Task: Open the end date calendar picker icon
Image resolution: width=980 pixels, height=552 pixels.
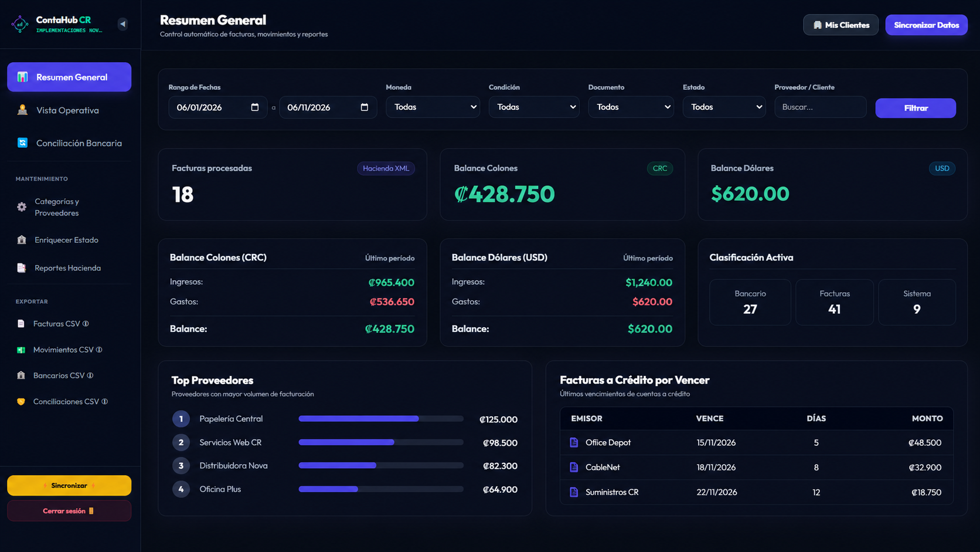Action: coord(365,107)
